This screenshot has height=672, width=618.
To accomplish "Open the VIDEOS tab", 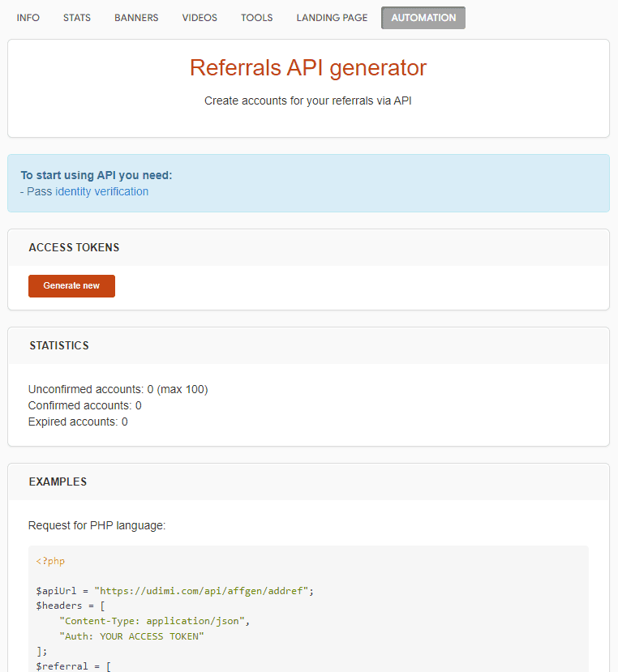I will coord(200,18).
